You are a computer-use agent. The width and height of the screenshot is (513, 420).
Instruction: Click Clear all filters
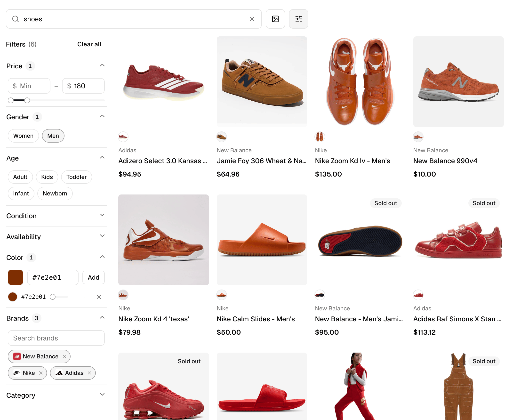click(x=89, y=44)
